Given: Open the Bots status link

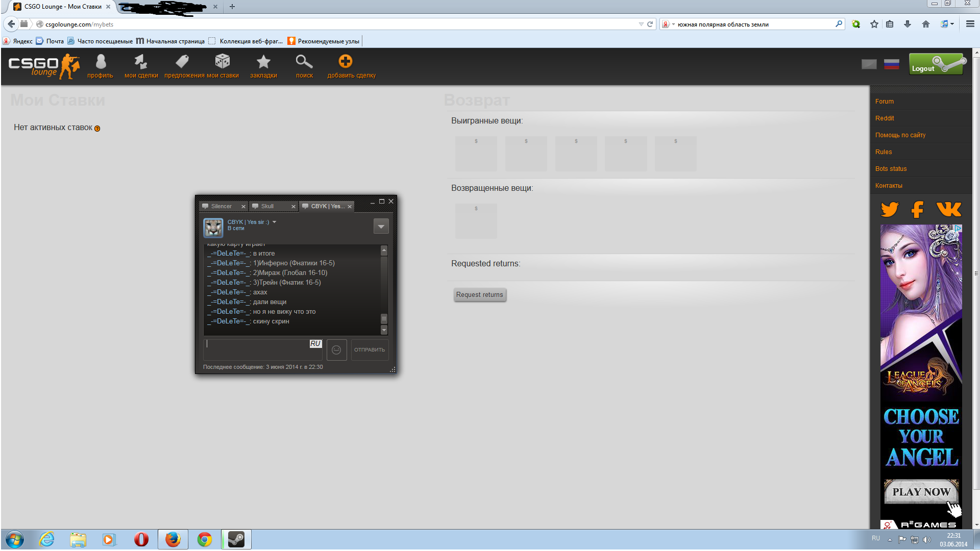Looking at the screenshot, I should pyautogui.click(x=891, y=169).
